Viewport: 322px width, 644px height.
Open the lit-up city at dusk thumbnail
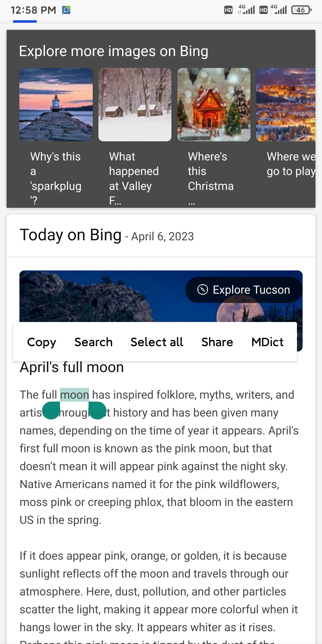click(x=286, y=105)
